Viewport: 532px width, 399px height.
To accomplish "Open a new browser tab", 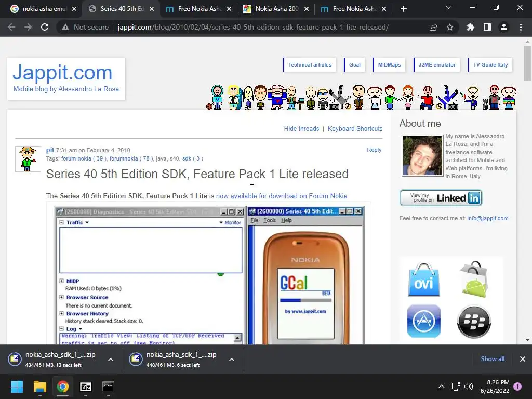I will [403, 9].
